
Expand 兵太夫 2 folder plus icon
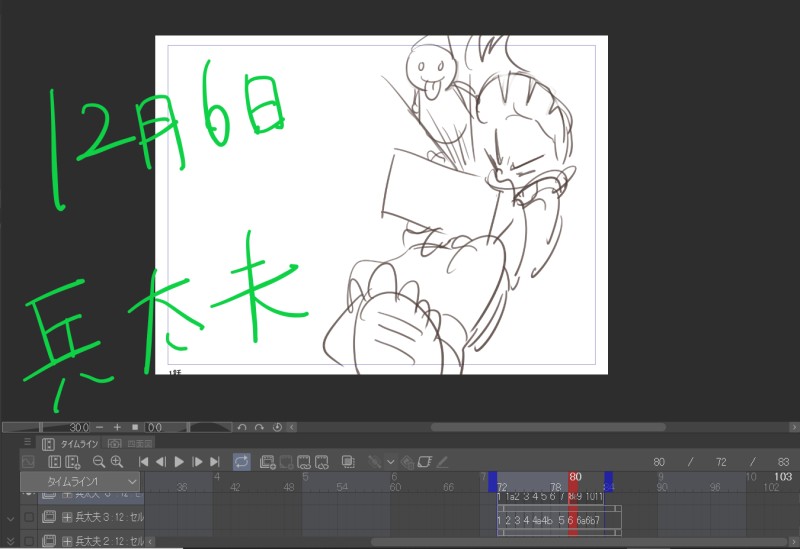[67, 541]
